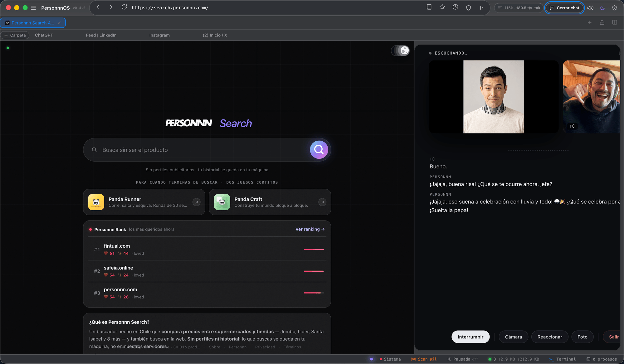Click the network traffic 2.9 MB indicator

pos(514,359)
